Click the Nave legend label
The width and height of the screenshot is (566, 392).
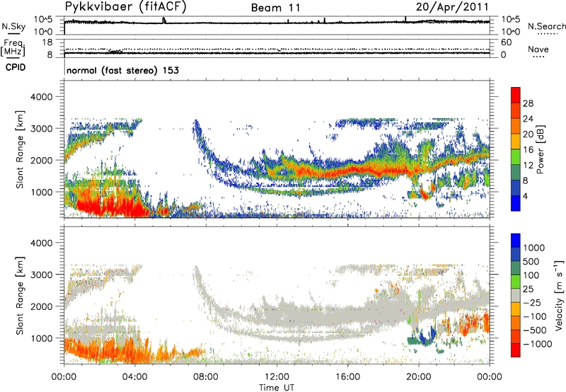pos(538,49)
